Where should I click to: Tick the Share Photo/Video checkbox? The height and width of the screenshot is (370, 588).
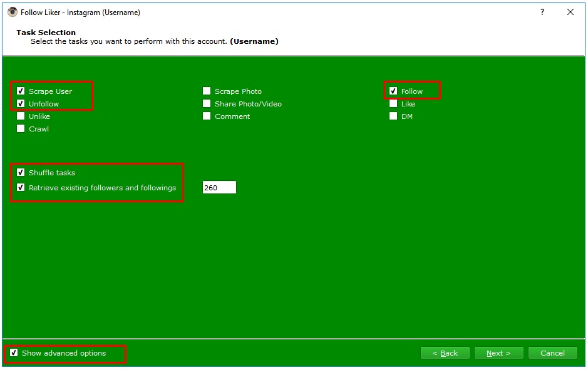coord(207,103)
